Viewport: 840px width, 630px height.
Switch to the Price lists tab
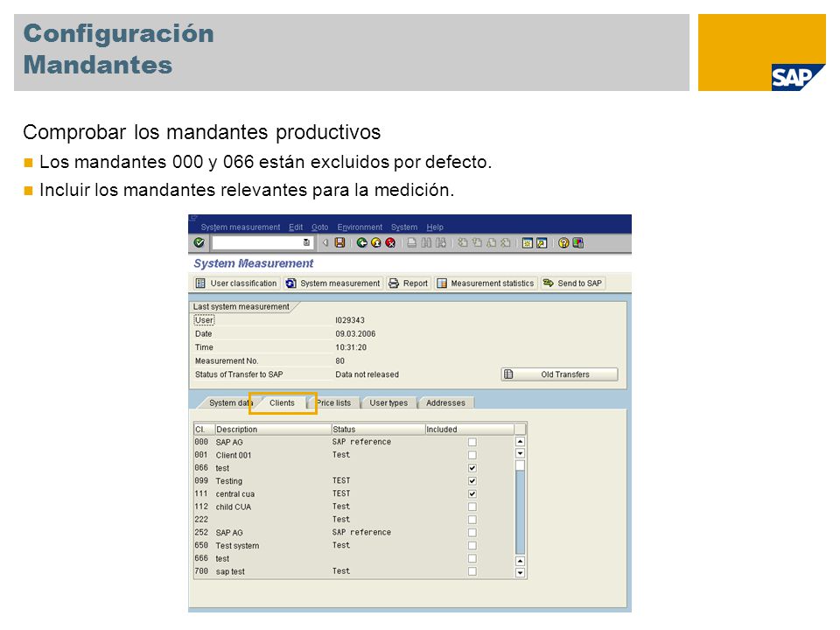(333, 402)
